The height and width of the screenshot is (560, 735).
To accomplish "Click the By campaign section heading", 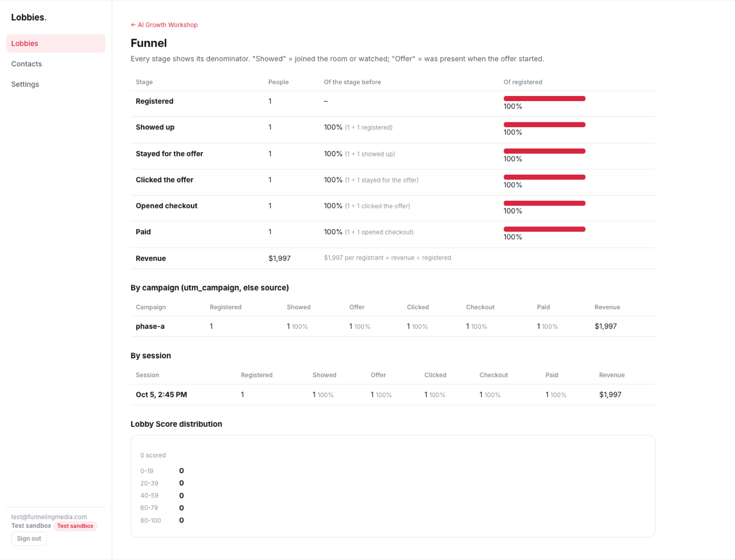I will (209, 288).
